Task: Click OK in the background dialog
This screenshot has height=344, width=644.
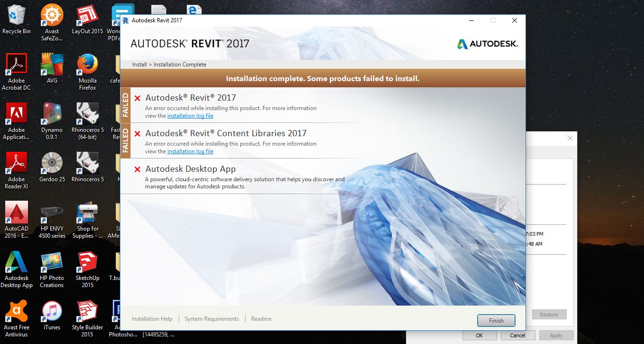Action: (x=480, y=335)
